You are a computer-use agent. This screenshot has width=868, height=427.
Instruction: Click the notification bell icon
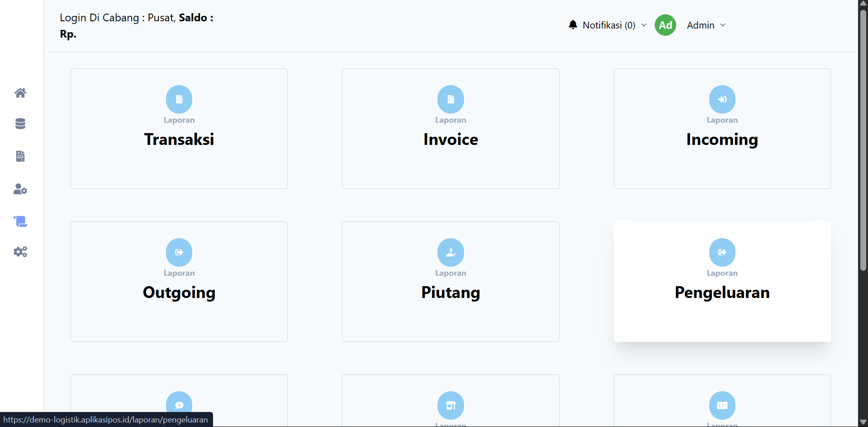[x=573, y=25]
